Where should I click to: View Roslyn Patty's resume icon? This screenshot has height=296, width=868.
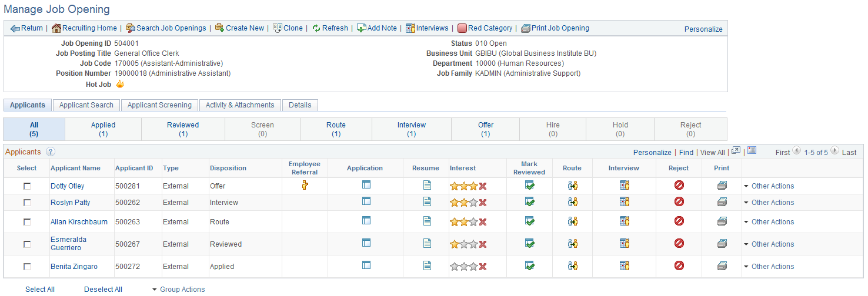pos(427,201)
